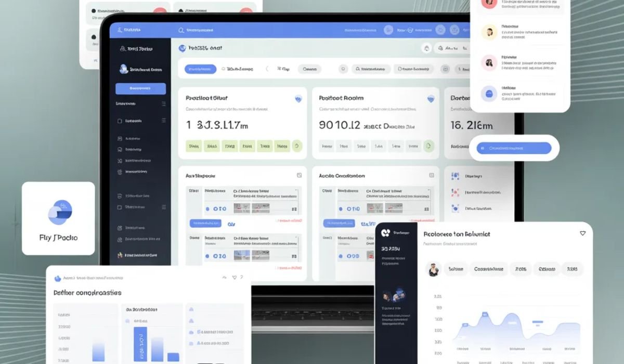Image resolution: width=624 pixels, height=364 pixels.
Task: Select the first blue radio dot in left table
Action: point(208,209)
